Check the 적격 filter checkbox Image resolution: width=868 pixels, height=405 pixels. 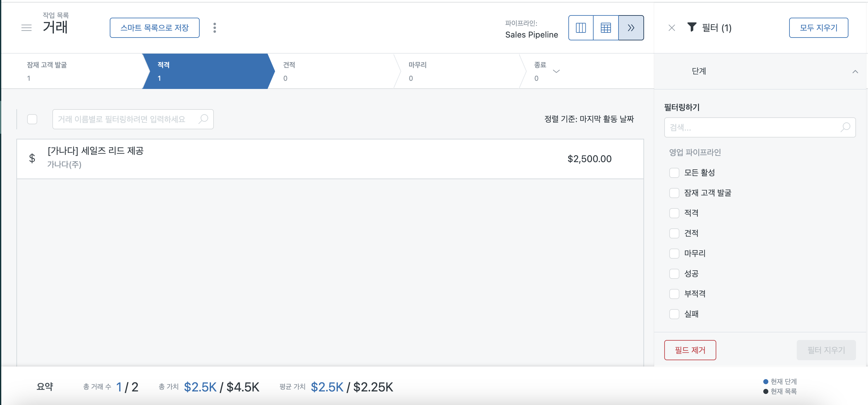click(x=674, y=213)
